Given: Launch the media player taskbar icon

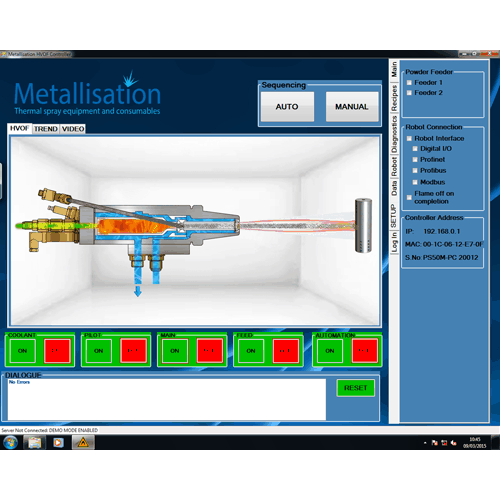Looking at the screenshot, I should [58, 443].
